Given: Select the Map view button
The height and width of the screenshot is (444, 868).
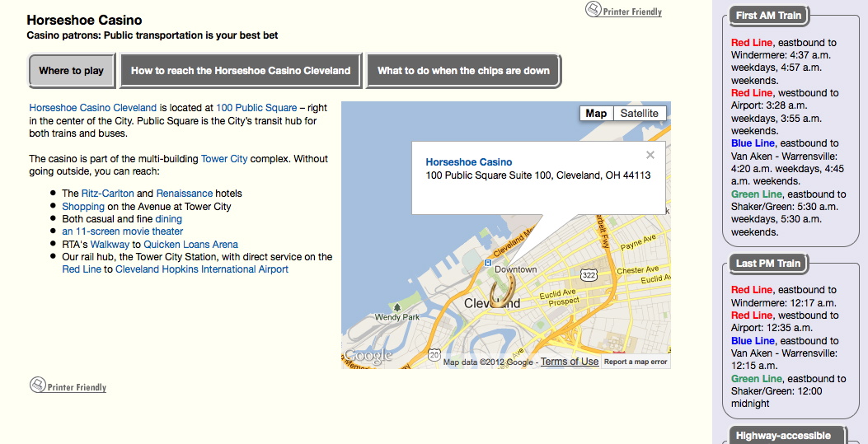Looking at the screenshot, I should (x=596, y=114).
